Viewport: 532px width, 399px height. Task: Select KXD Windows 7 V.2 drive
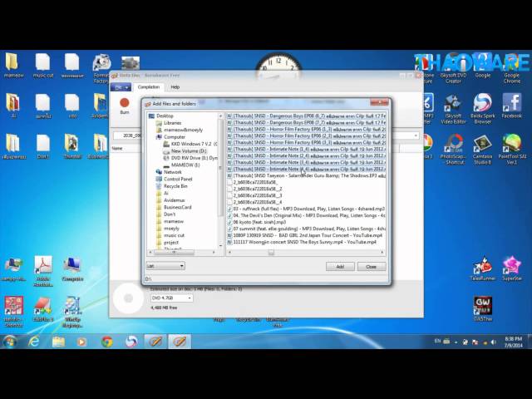click(190, 144)
